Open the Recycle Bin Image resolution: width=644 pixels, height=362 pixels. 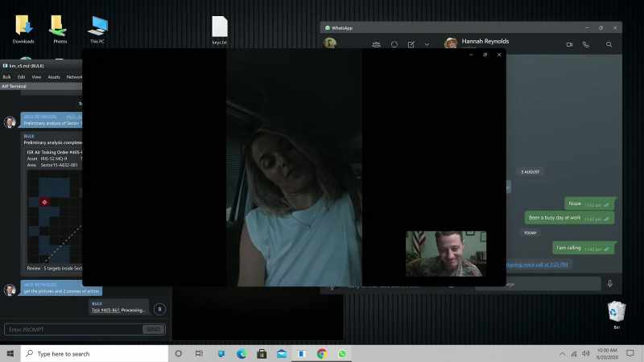coord(617,315)
